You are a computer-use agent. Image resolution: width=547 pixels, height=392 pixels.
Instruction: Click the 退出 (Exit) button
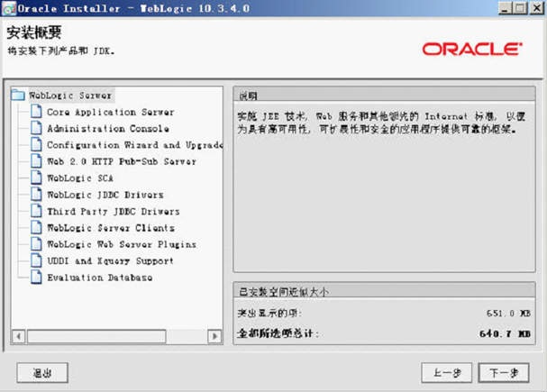pyautogui.click(x=42, y=373)
